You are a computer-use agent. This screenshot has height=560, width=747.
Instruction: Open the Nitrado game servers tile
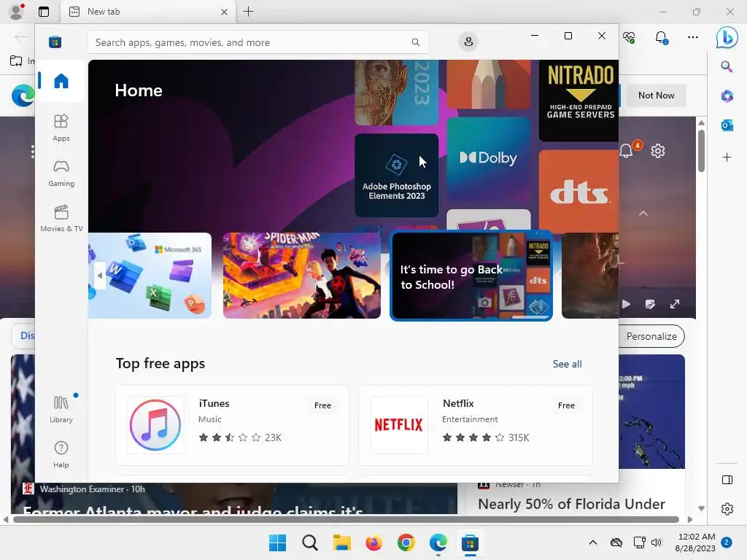(x=578, y=101)
